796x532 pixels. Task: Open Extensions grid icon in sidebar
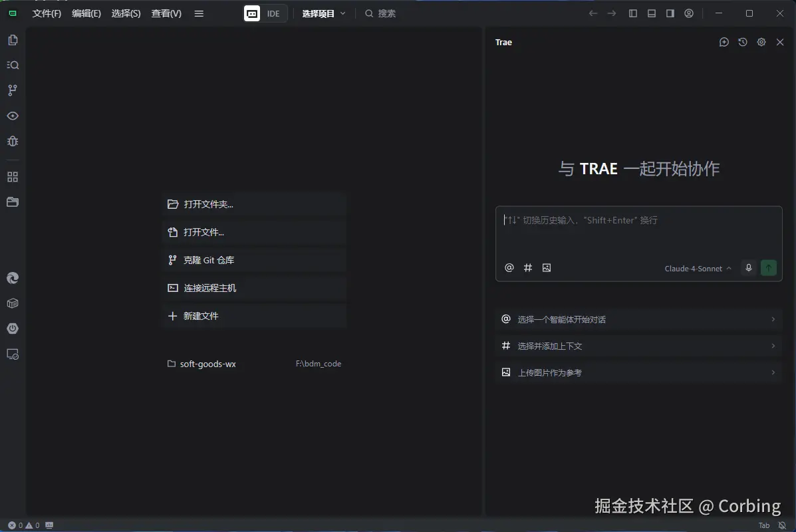pos(13,177)
